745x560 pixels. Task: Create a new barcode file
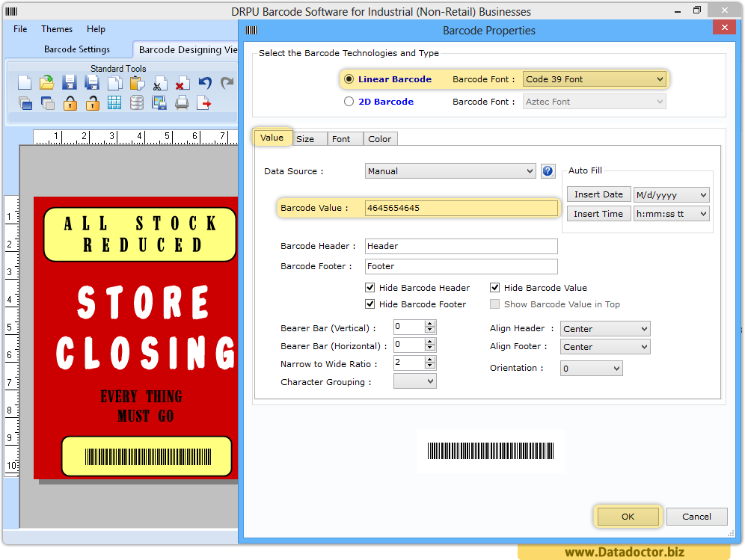click(23, 83)
